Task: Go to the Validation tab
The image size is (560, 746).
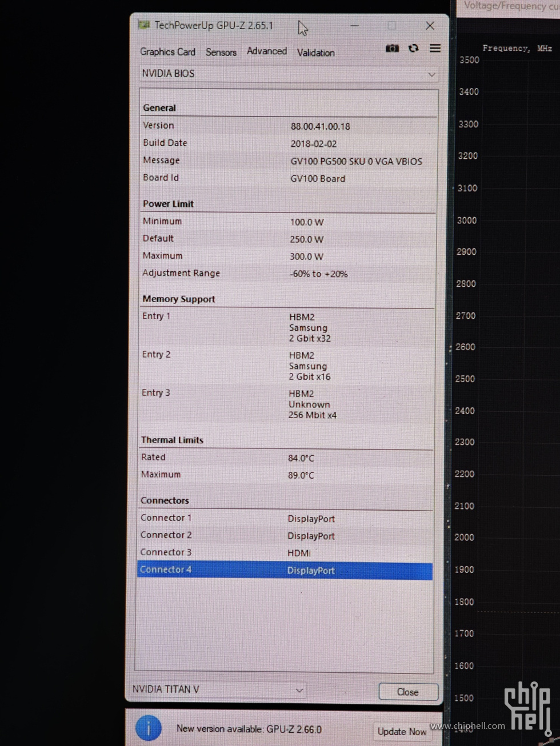Action: (316, 53)
